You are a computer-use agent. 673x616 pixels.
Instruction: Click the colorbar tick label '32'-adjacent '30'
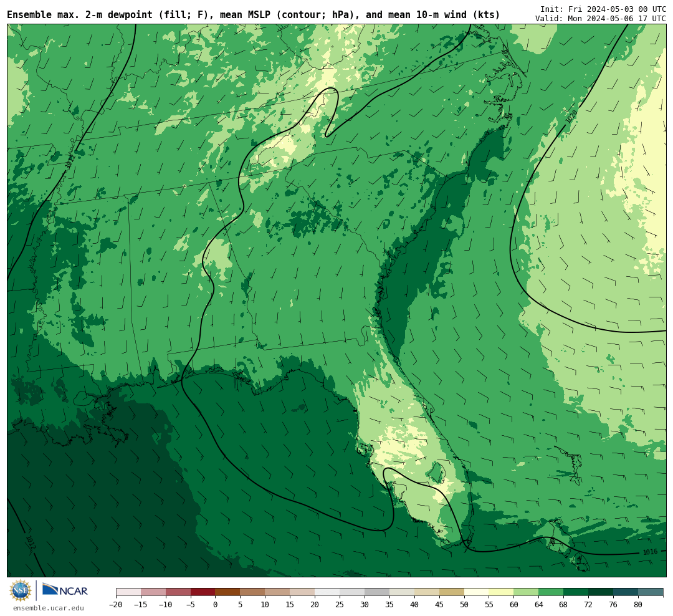[x=365, y=605]
